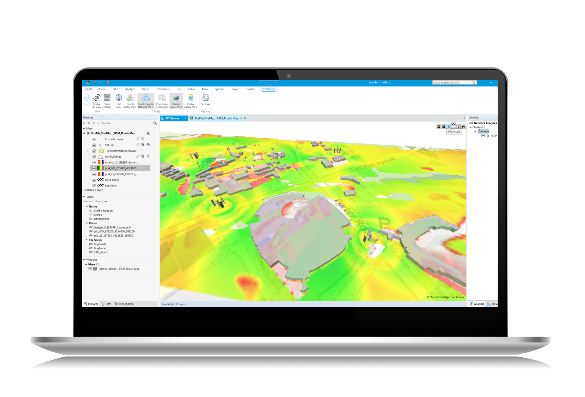Image resolution: width=585 pixels, height=397 pixels.
Task: Toggle the highlighted blue cloud ribbon button
Action: tap(146, 100)
